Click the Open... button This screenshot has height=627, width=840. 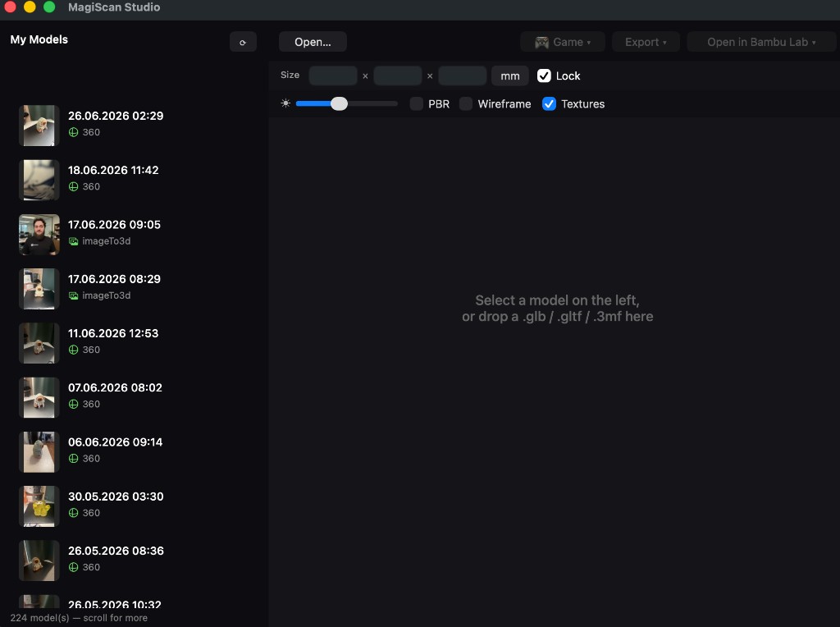coord(313,43)
